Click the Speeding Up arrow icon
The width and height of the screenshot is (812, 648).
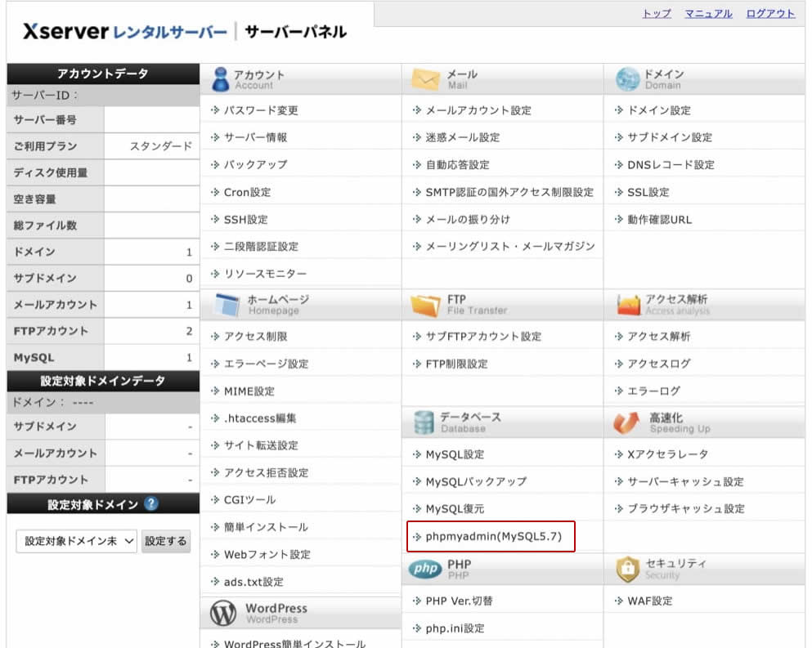(626, 422)
